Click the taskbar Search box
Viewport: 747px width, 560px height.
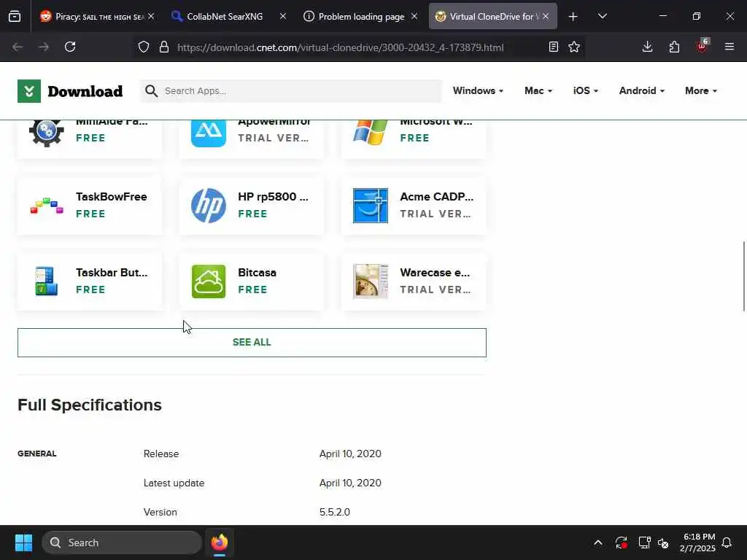122,542
